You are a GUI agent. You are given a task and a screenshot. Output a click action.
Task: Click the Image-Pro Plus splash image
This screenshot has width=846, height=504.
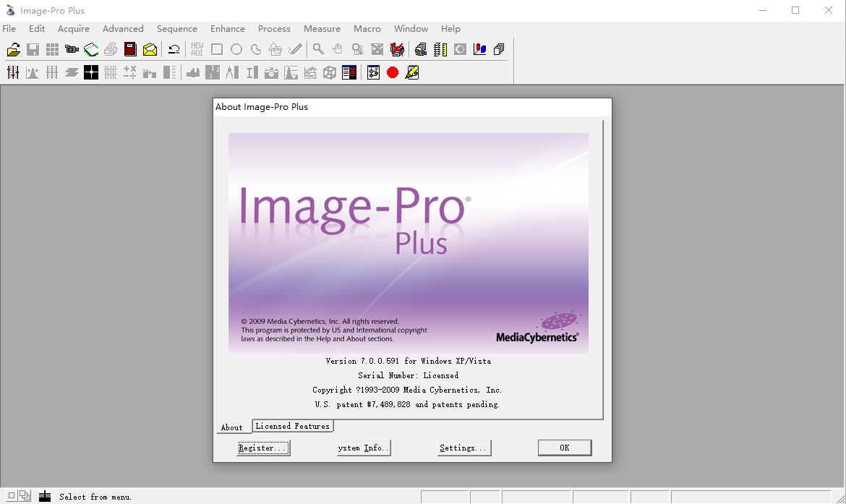(409, 244)
